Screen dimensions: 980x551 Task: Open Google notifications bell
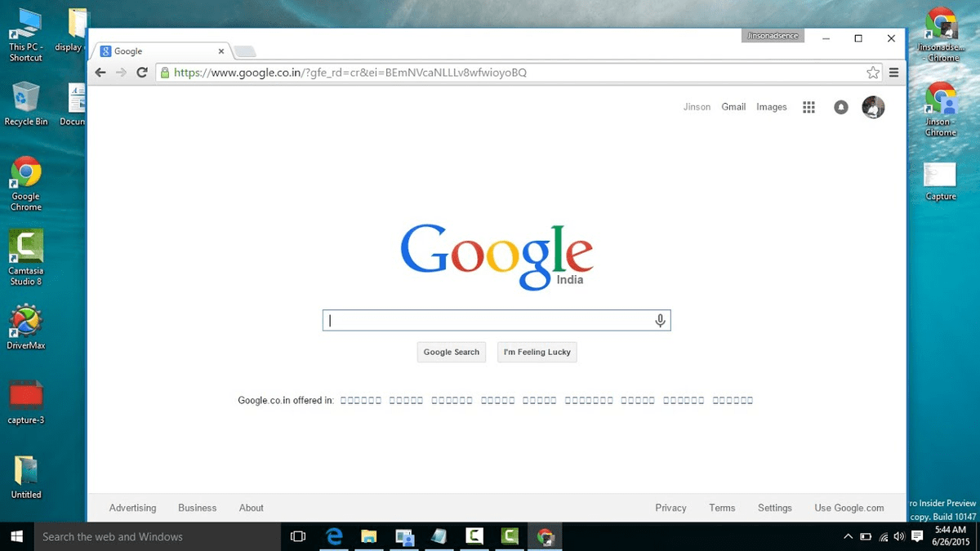click(840, 107)
